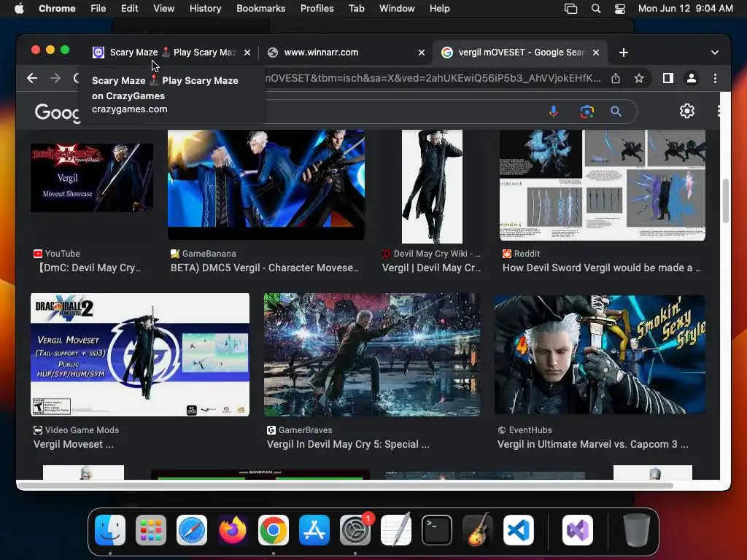Open Control Center in menu bar

point(620,9)
